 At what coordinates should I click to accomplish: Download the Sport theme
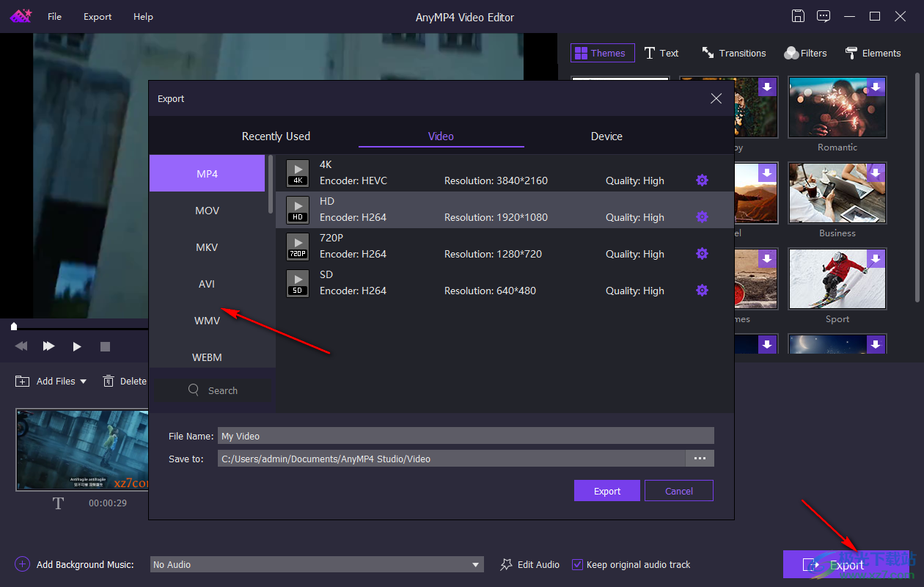(876, 259)
